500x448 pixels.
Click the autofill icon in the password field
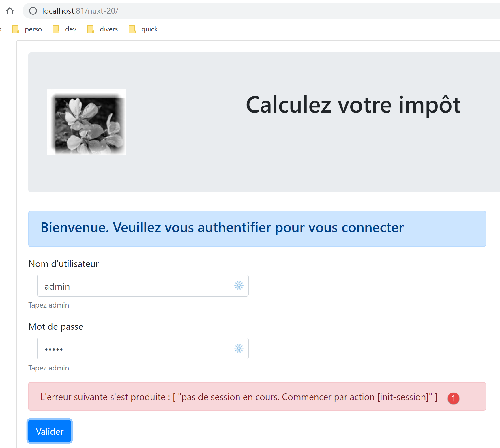(239, 348)
